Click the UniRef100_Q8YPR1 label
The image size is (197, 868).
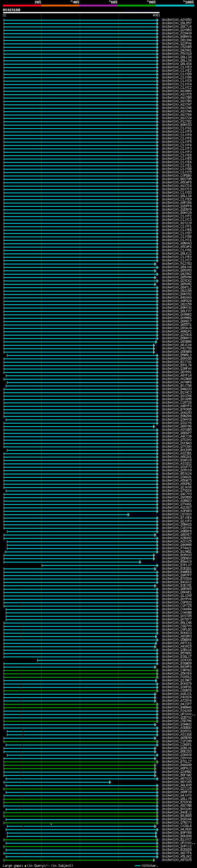pyautogui.click(x=177, y=372)
